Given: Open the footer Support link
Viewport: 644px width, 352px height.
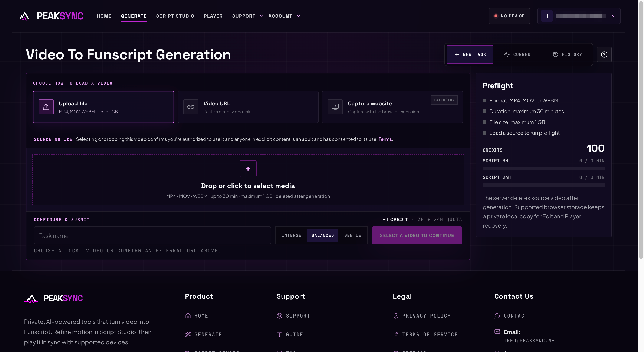Looking at the screenshot, I should pos(298,316).
